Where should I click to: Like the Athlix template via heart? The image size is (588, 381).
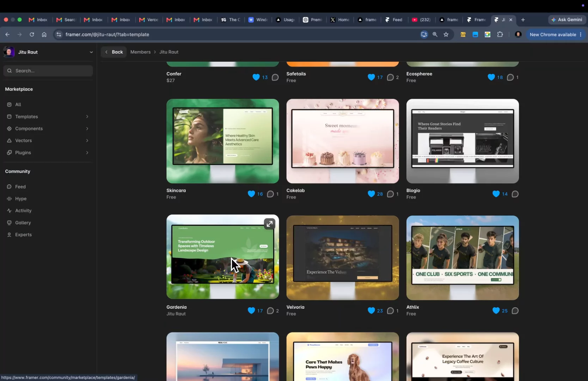[x=496, y=310]
